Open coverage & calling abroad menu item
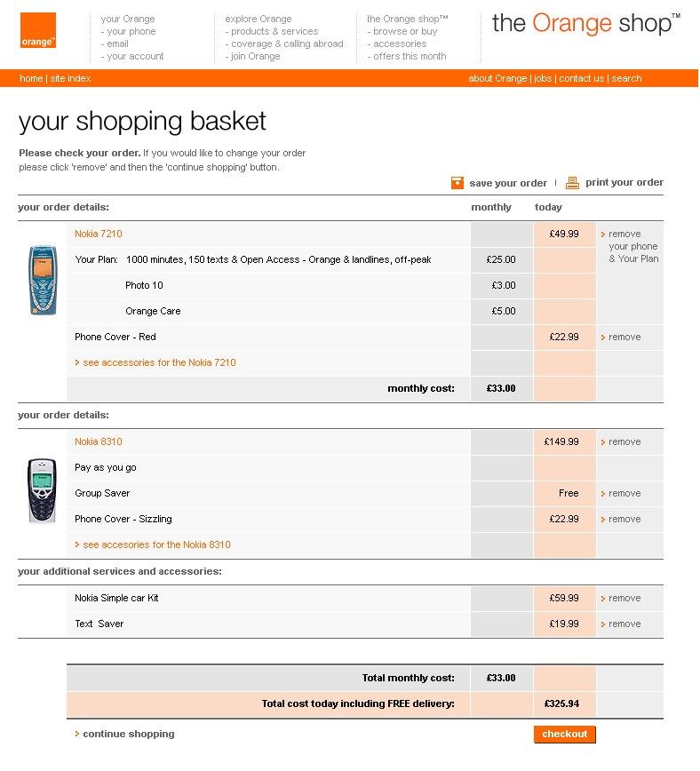Screen dimensions: 700x771 click(287, 44)
